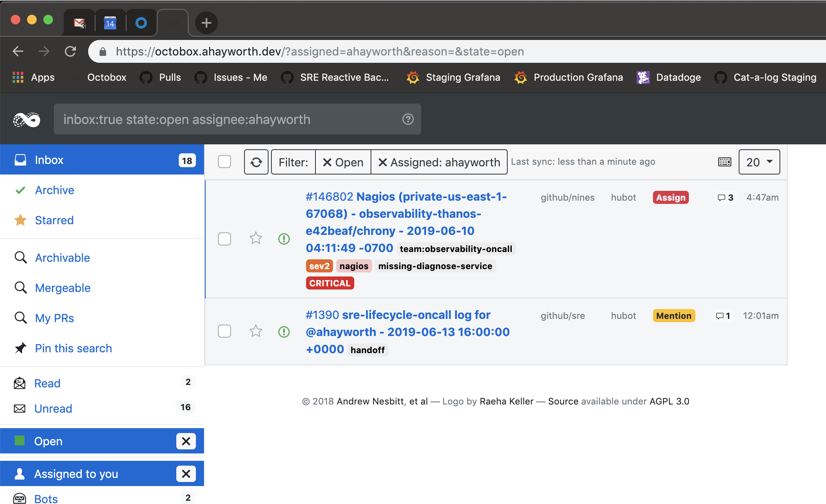Image resolution: width=826 pixels, height=504 pixels.
Task: Go back to the previous page
Action: pos(18,51)
